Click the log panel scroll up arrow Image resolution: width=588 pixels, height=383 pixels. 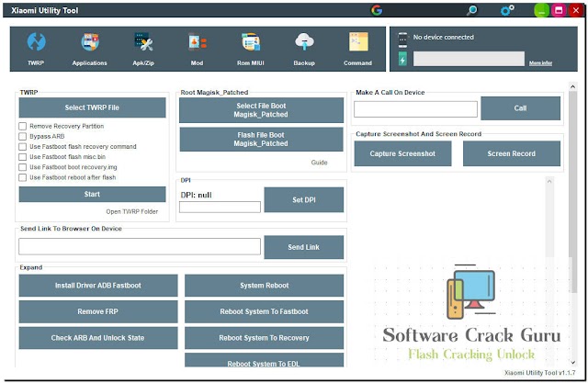pyautogui.click(x=549, y=181)
